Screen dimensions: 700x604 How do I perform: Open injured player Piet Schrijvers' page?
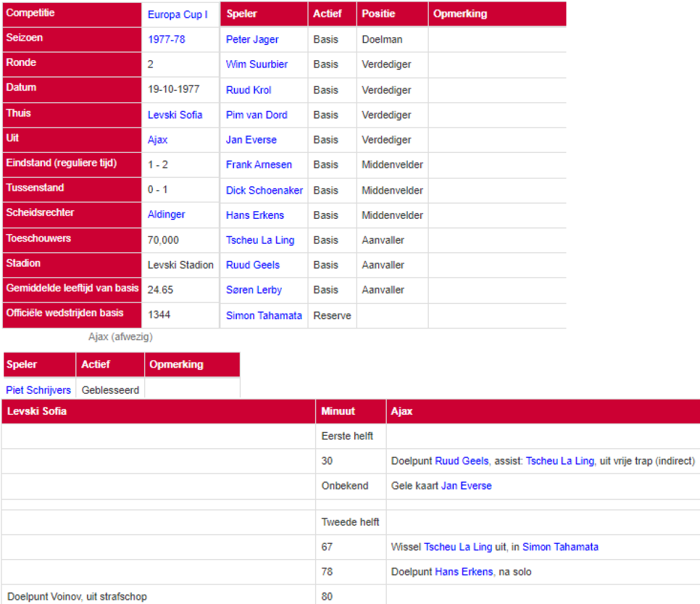coord(38,390)
